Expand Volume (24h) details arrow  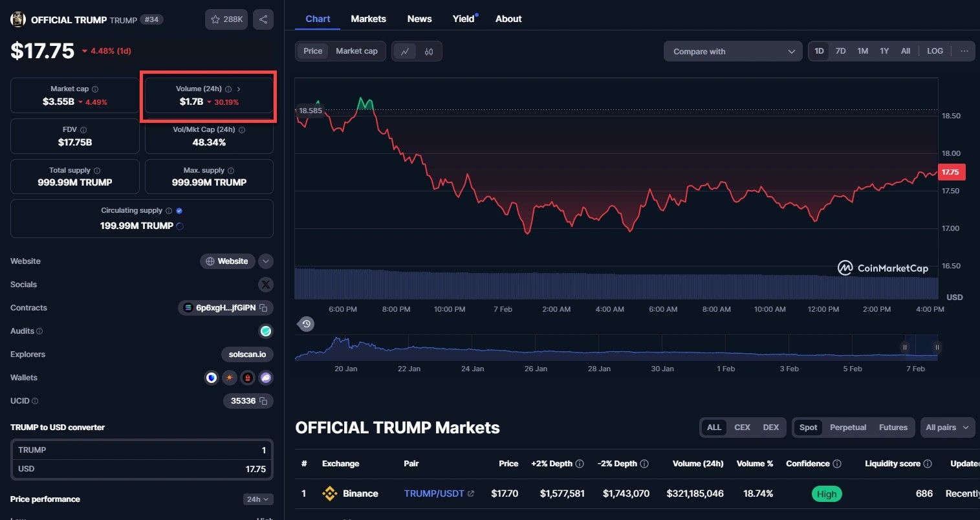click(x=239, y=89)
